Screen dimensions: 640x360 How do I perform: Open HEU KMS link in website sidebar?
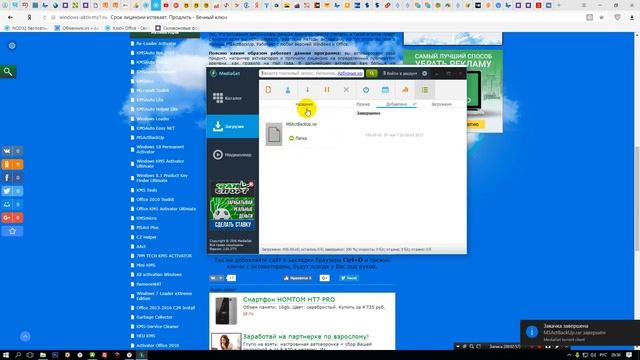146,336
